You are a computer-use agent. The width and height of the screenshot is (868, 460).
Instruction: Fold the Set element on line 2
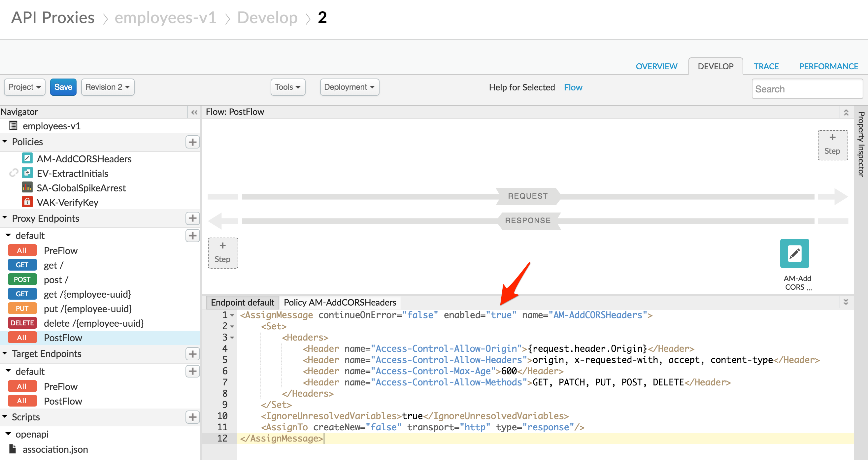[x=232, y=326]
